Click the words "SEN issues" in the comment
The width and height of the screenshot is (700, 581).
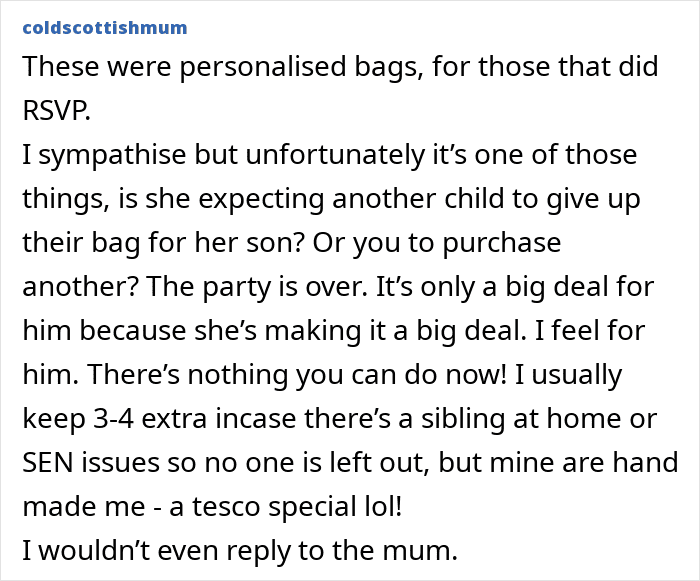(x=82, y=463)
